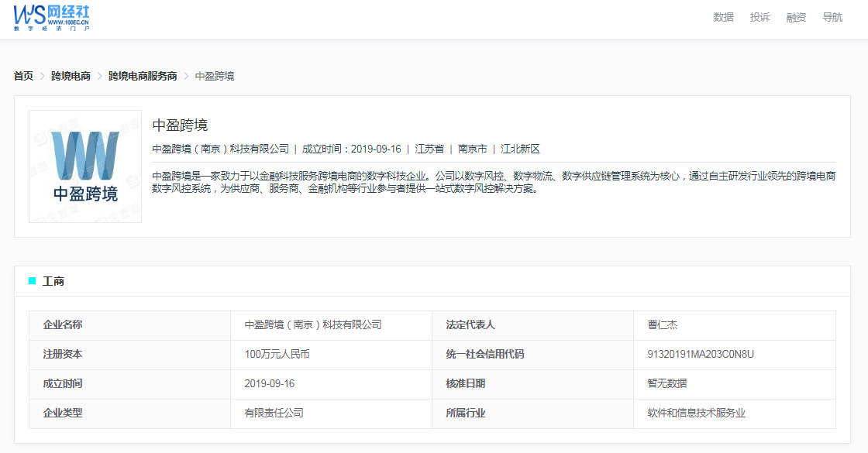Click the full name 中盈跨境（南京）科技有限公司 under title
The image size is (868, 453).
(220, 149)
